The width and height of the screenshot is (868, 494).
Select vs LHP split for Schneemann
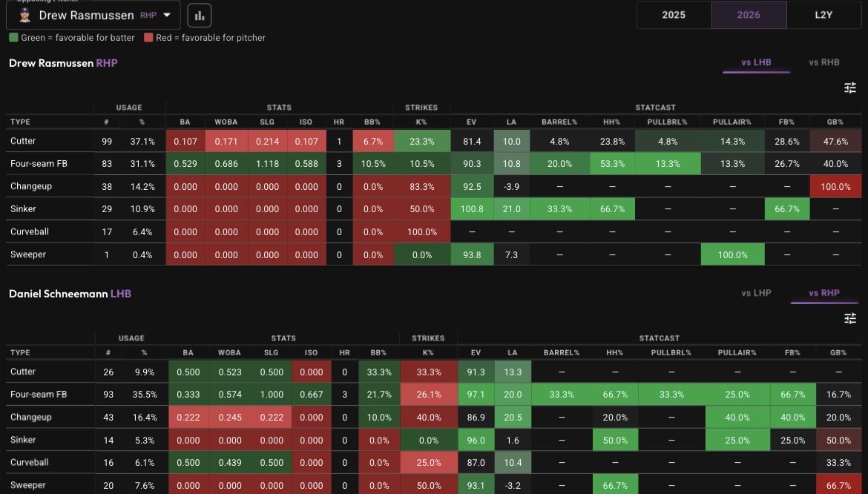(x=756, y=293)
